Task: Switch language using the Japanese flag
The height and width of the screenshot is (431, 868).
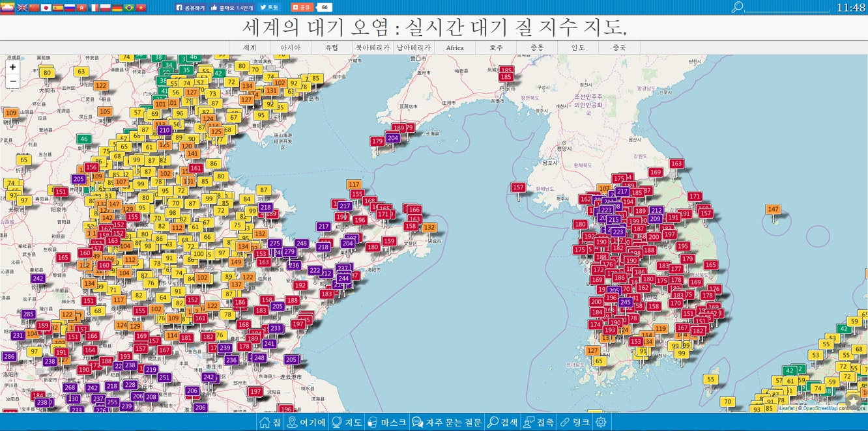Action: (x=46, y=8)
